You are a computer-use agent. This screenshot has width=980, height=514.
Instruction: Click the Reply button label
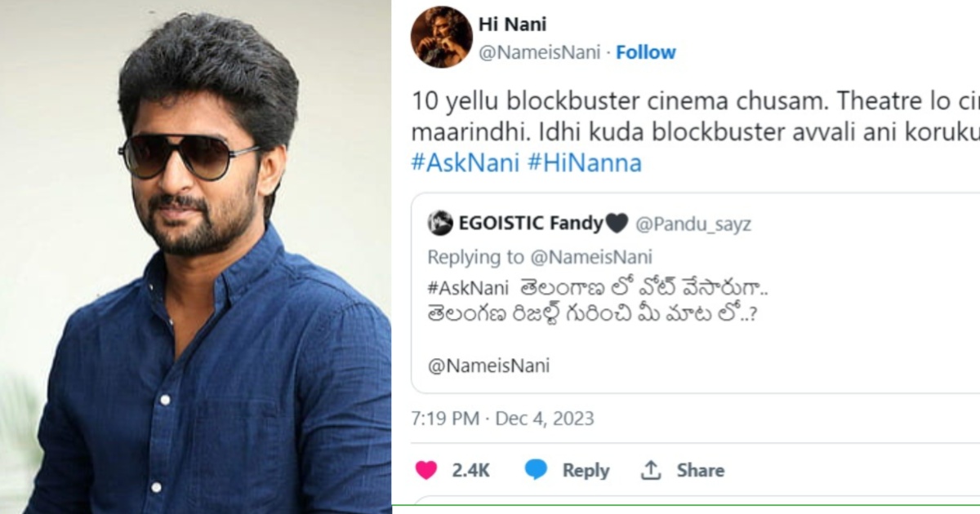click(586, 471)
